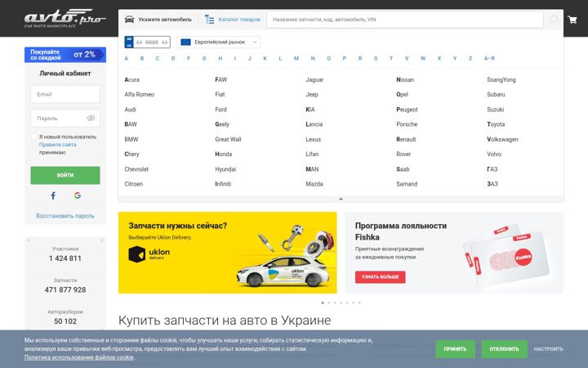Select the Subaru brand
The image size is (588, 368).
tap(496, 95)
